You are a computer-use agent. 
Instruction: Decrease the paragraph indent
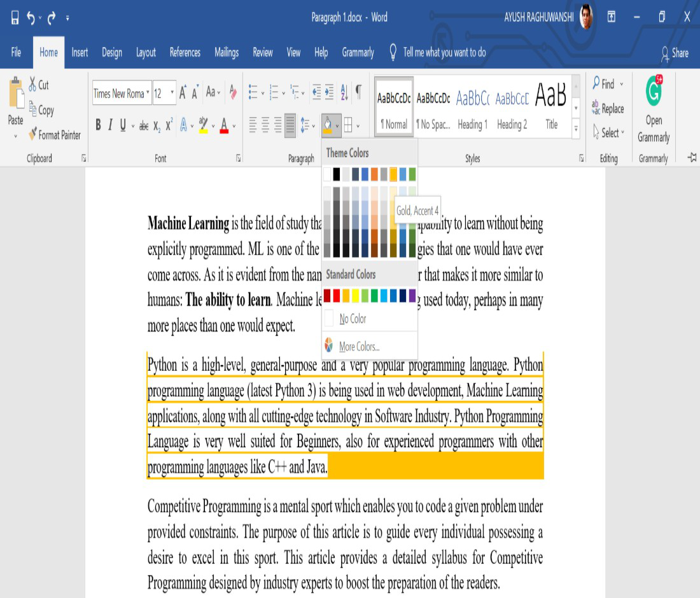pos(316,92)
